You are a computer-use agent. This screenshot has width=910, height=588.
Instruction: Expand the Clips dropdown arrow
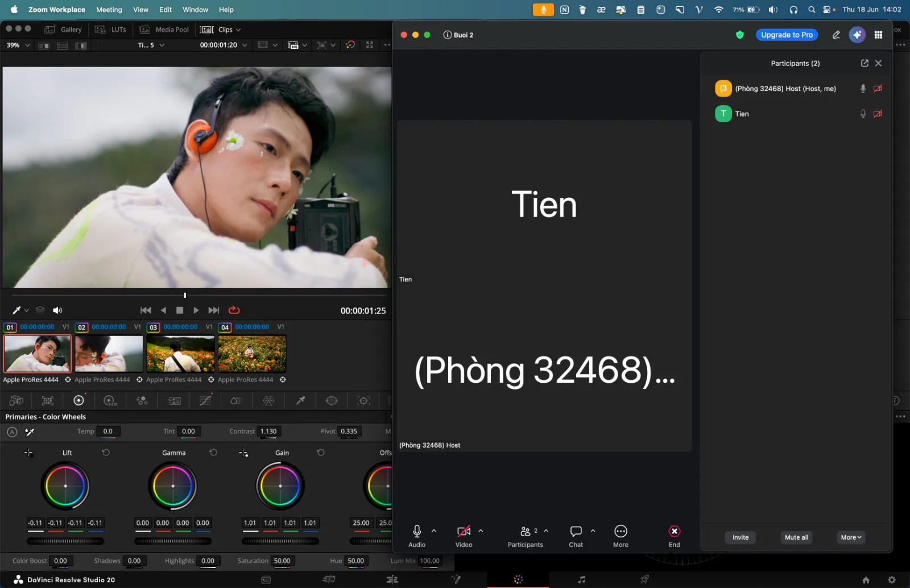coord(238,30)
